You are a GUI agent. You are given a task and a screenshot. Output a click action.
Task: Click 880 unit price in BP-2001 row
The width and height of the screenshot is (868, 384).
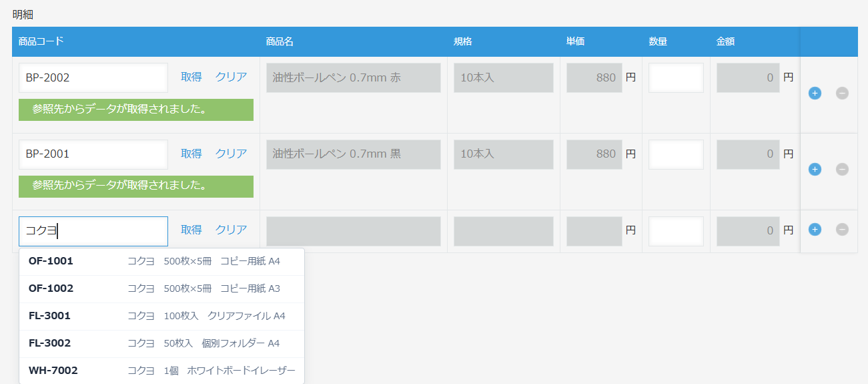coord(594,154)
